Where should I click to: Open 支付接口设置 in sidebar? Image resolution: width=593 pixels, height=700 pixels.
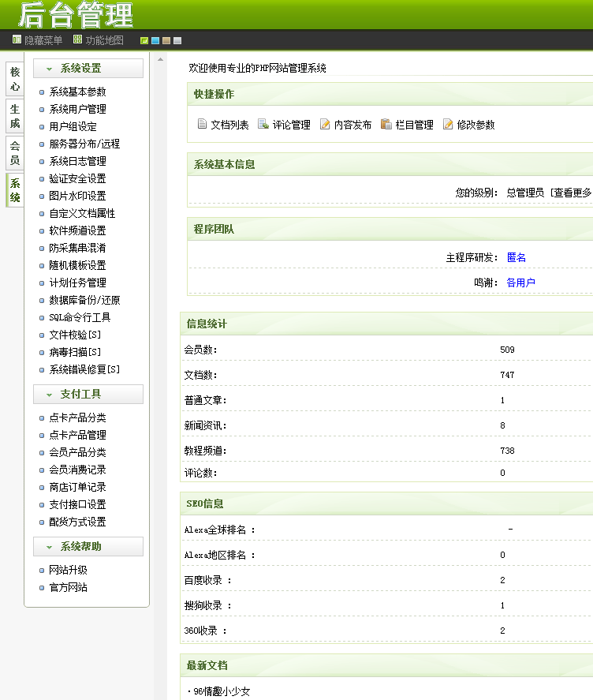tap(77, 505)
